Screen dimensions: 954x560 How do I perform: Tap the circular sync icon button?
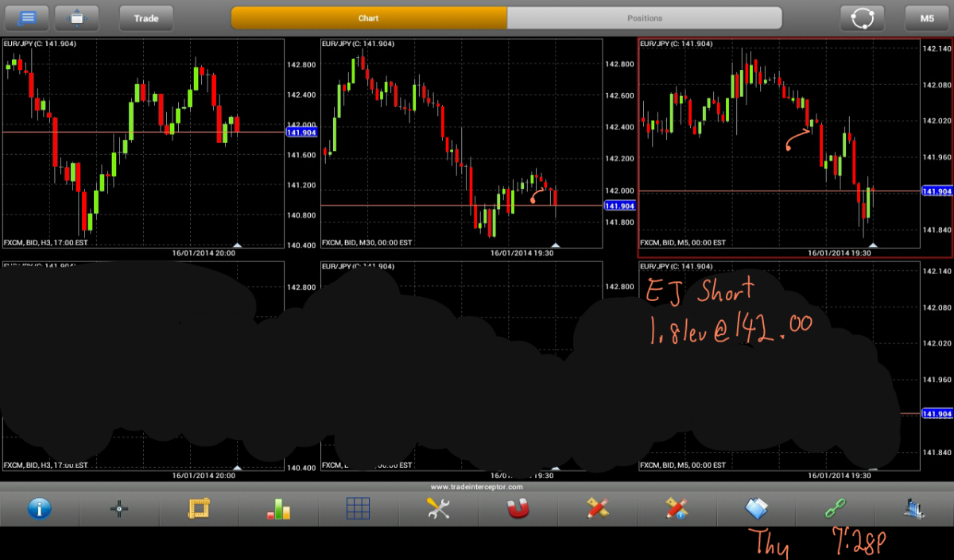pyautogui.click(x=863, y=18)
